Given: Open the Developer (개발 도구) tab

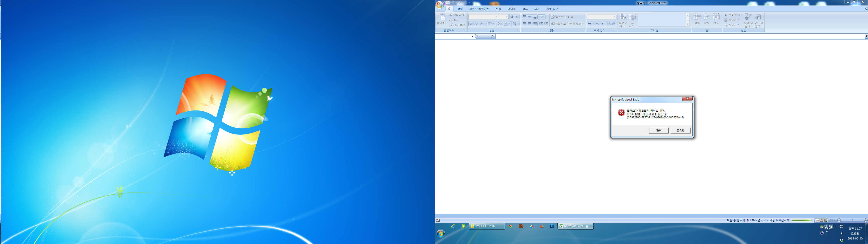Looking at the screenshot, I should [552, 9].
